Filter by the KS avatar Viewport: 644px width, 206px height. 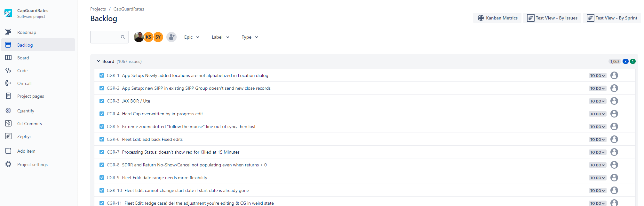[x=148, y=37]
